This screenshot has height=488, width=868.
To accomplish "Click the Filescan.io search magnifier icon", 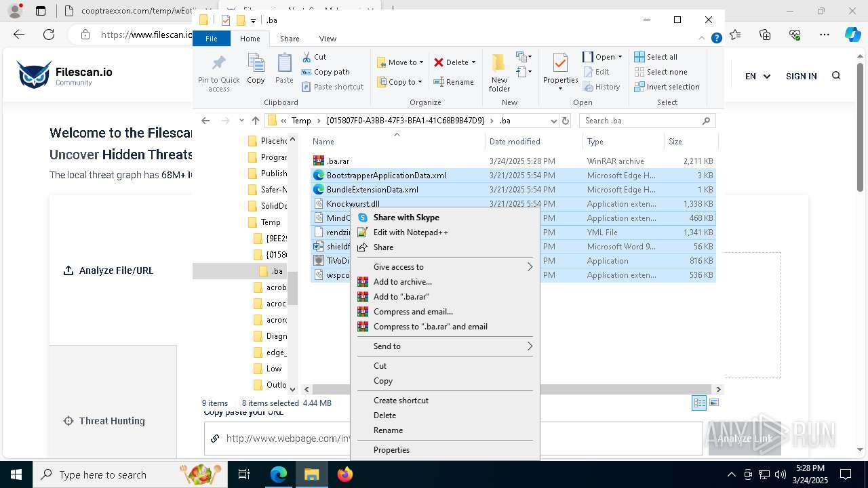I will (x=836, y=76).
